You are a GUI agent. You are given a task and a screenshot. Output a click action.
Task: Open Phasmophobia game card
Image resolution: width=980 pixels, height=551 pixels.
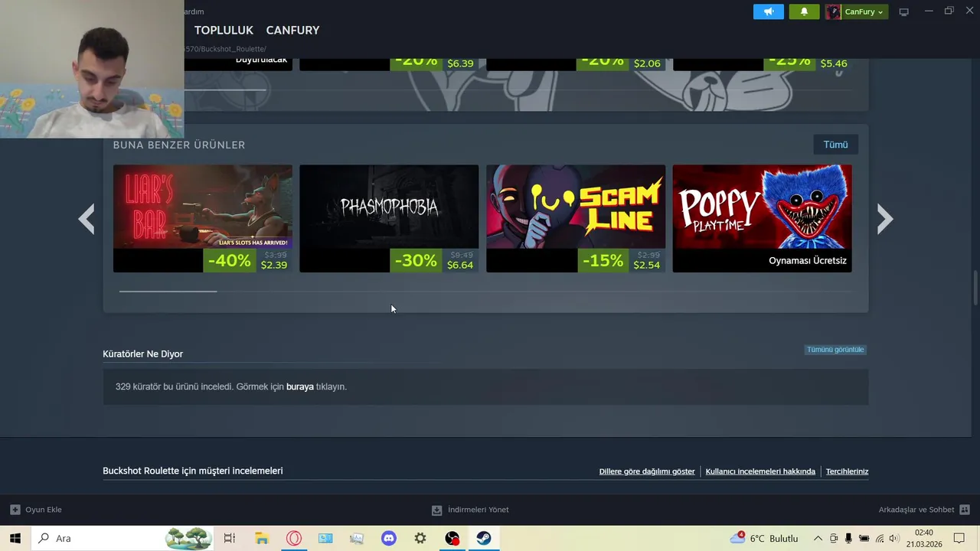click(389, 218)
